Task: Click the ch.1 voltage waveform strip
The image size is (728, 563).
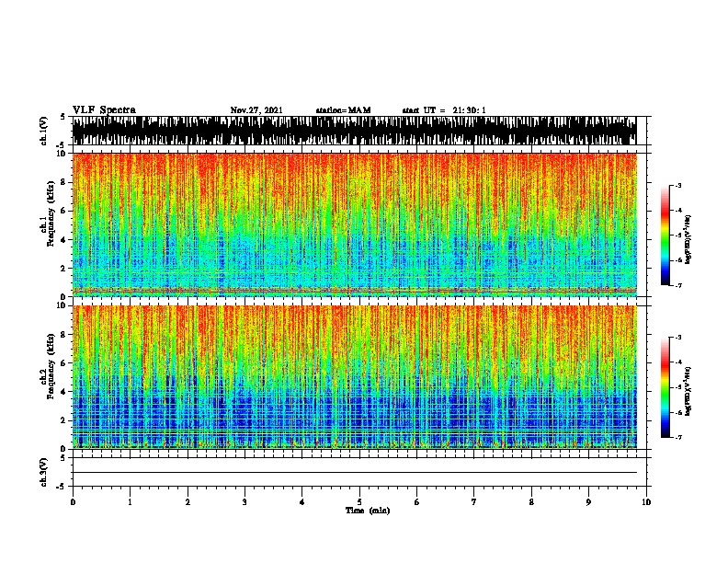Action: click(355, 131)
